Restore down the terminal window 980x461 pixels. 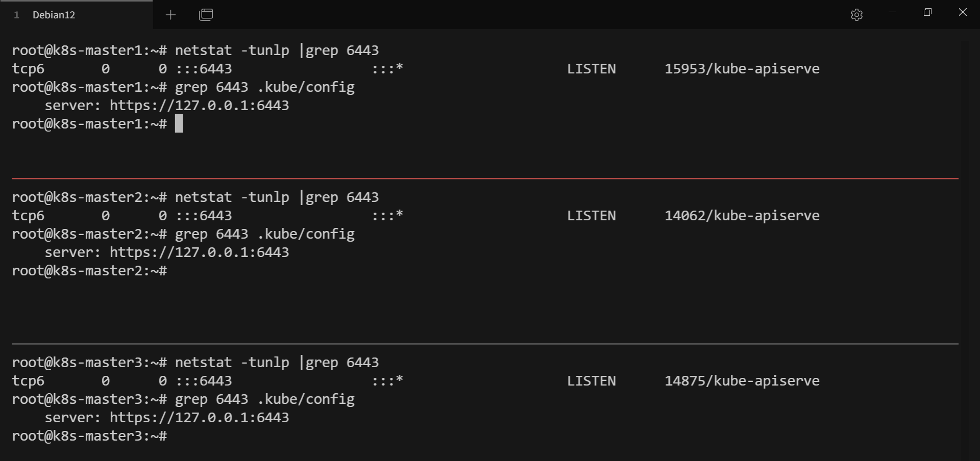927,12
